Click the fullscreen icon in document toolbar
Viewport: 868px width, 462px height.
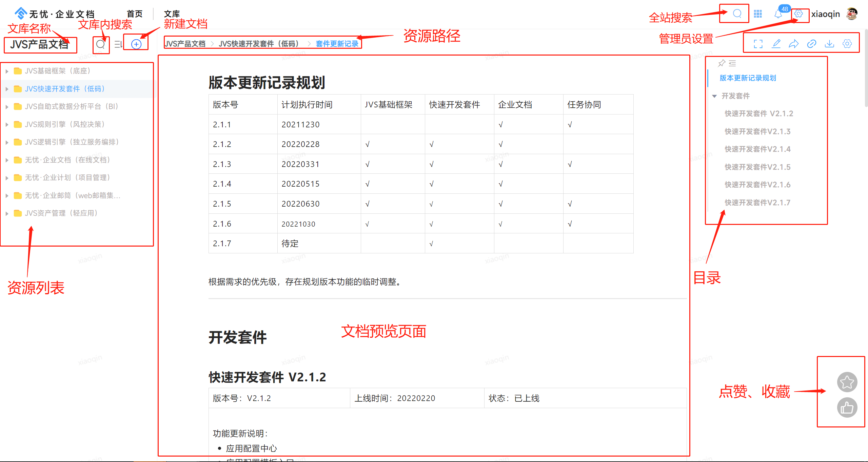pos(758,44)
